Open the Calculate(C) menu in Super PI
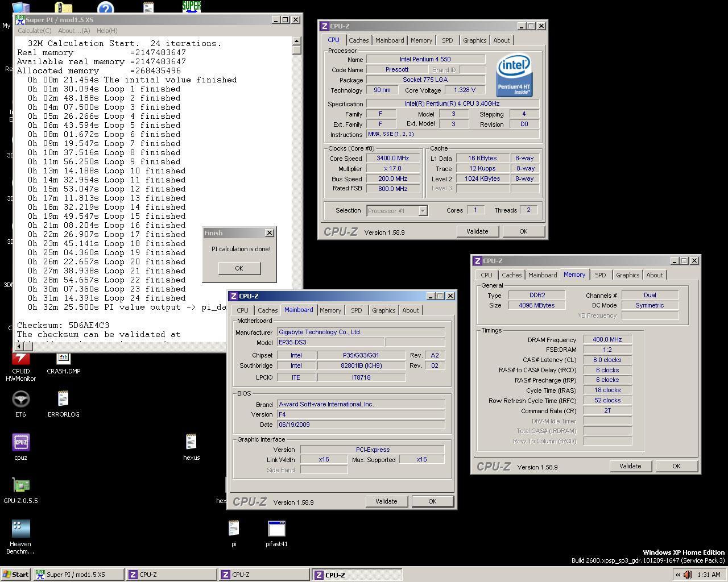 coord(35,31)
